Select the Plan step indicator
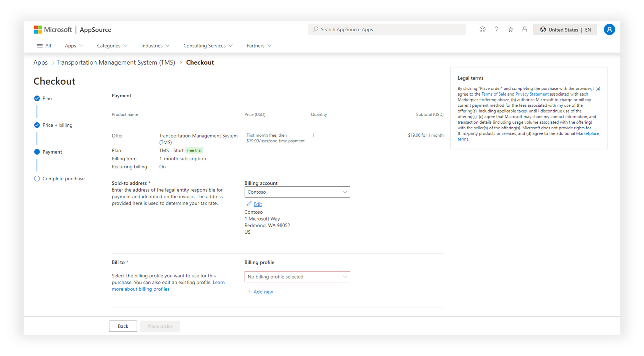644x356 pixels. click(x=37, y=98)
